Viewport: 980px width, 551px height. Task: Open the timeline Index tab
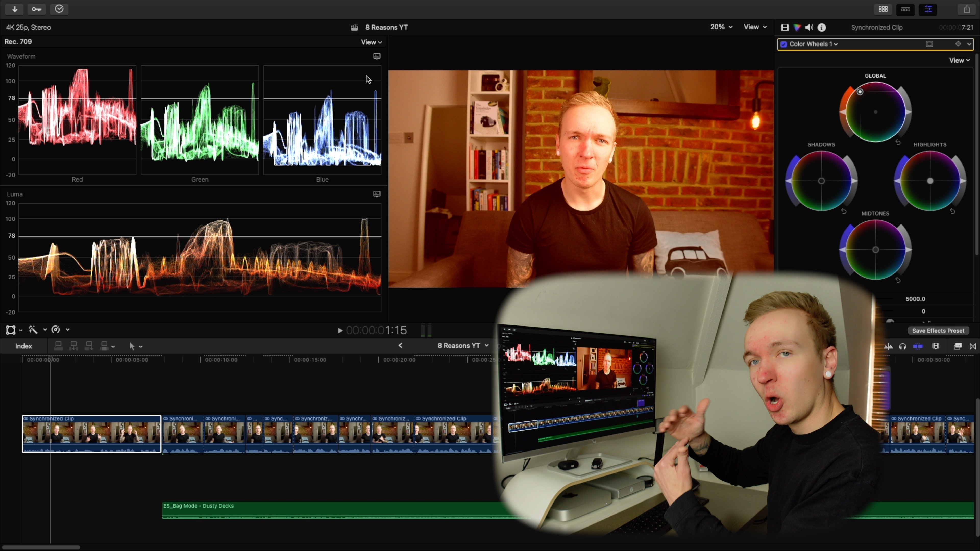[23, 346]
